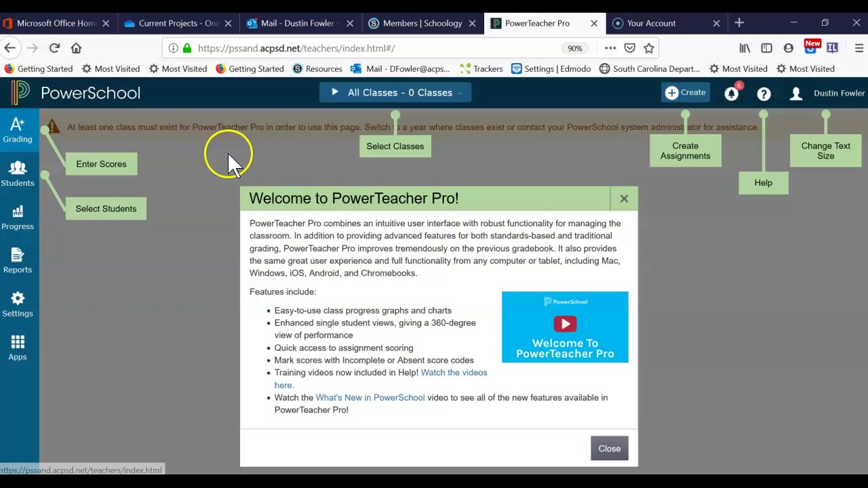The width and height of the screenshot is (868, 488).
Task: Open the Library icon in toolbar
Action: (745, 48)
